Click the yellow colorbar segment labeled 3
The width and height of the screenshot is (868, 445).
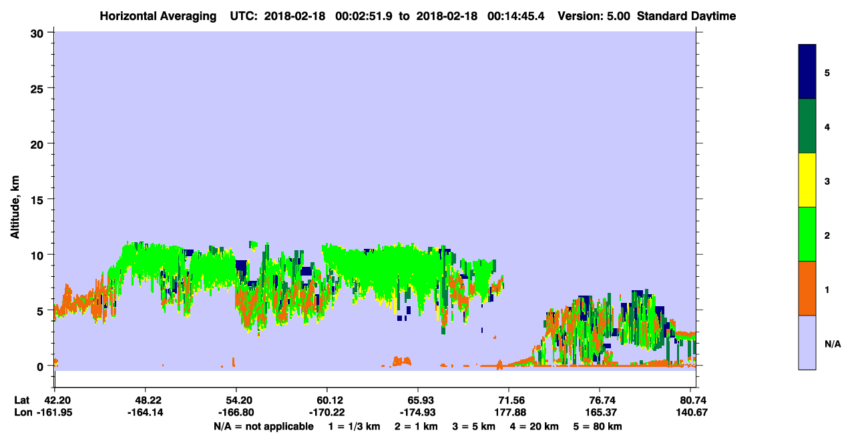(807, 180)
